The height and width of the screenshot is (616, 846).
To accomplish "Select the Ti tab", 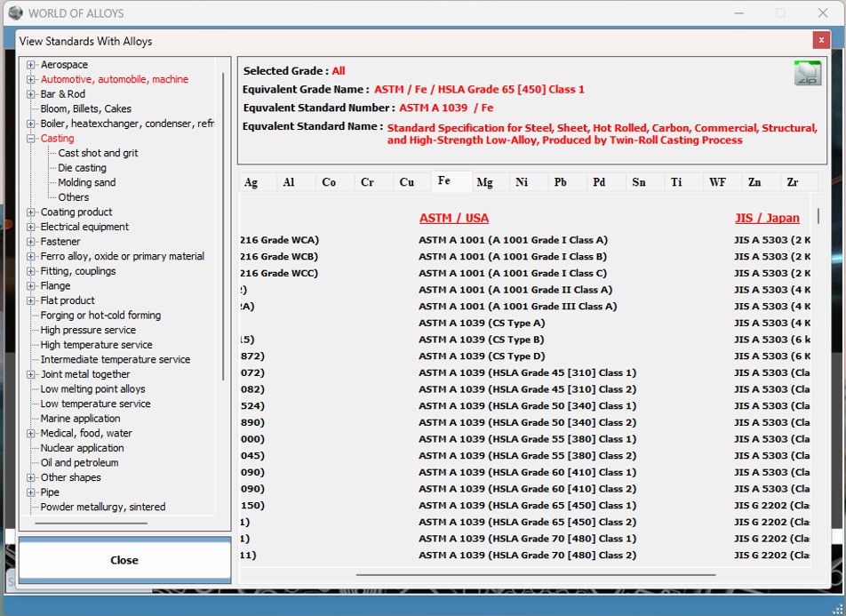I will point(683,182).
